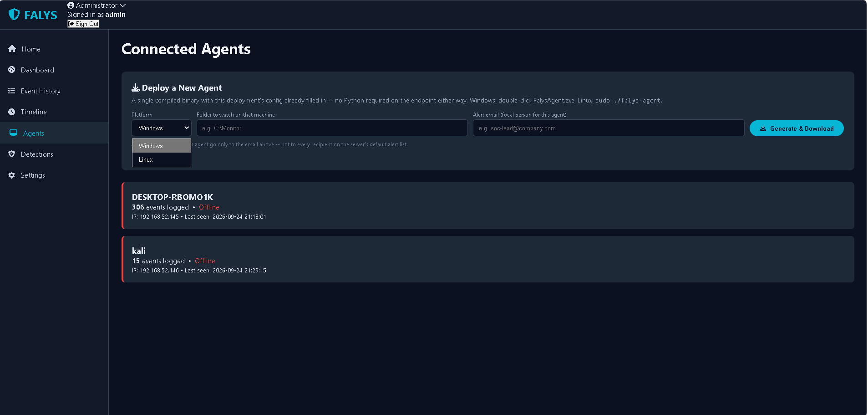
Task: Click the DESKTOP-RBOMO1K agent name
Action: click(x=173, y=197)
